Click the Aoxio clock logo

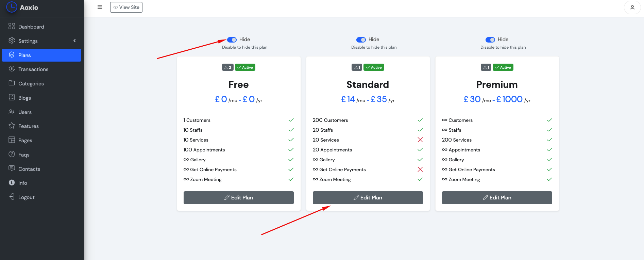(12, 7)
